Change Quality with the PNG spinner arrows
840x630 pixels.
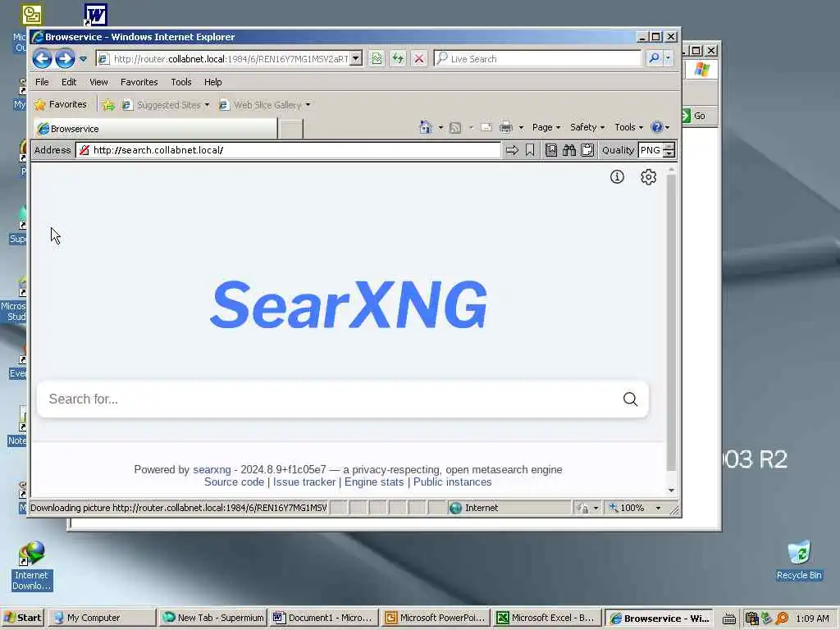(669, 150)
